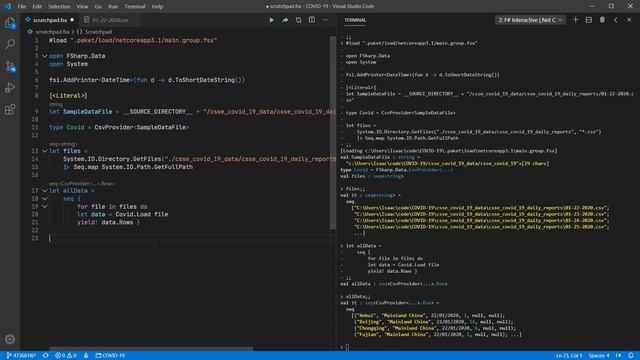Click the terminal panel chevron arrow icon

coord(616,20)
